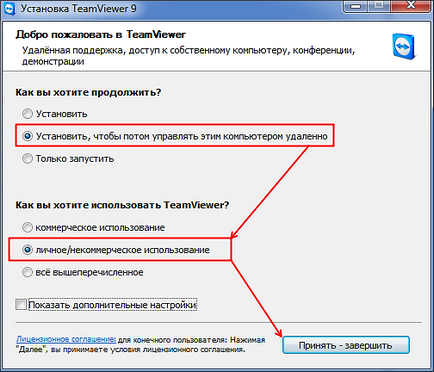Click the "Удалённая поддержка" description text
Screen dimensions: 434x372
pos(188,56)
